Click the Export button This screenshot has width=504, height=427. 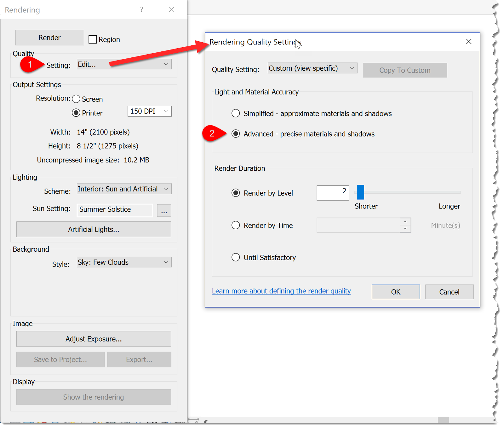pos(139,360)
